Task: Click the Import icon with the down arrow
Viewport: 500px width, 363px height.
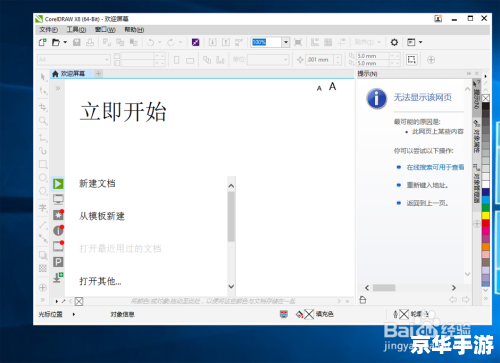Action: coord(212,42)
